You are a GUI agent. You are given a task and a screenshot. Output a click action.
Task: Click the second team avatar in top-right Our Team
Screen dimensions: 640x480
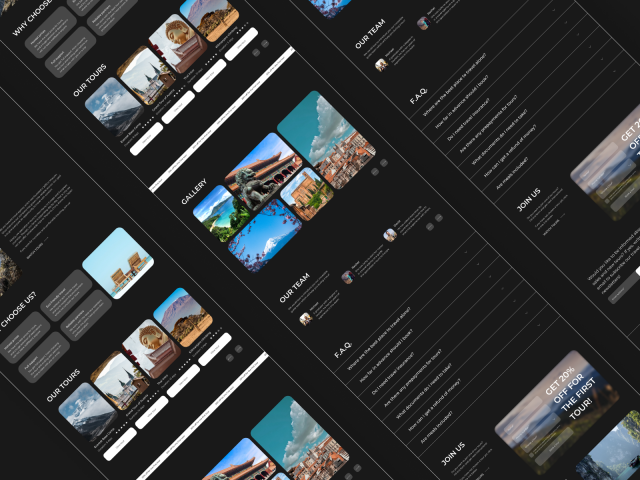pos(423,23)
